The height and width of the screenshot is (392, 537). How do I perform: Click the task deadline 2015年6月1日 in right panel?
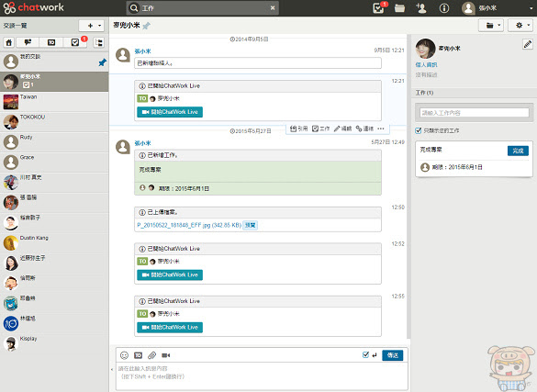point(465,167)
